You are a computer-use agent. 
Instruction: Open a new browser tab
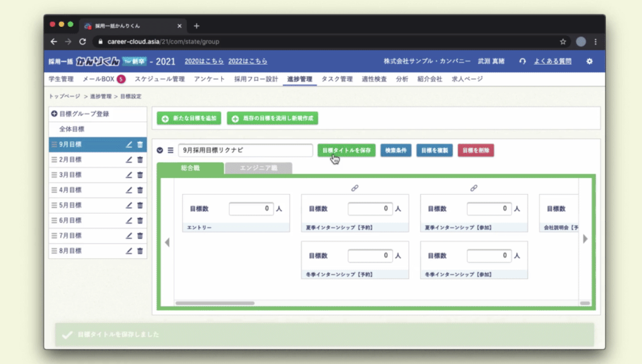pyautogui.click(x=197, y=26)
